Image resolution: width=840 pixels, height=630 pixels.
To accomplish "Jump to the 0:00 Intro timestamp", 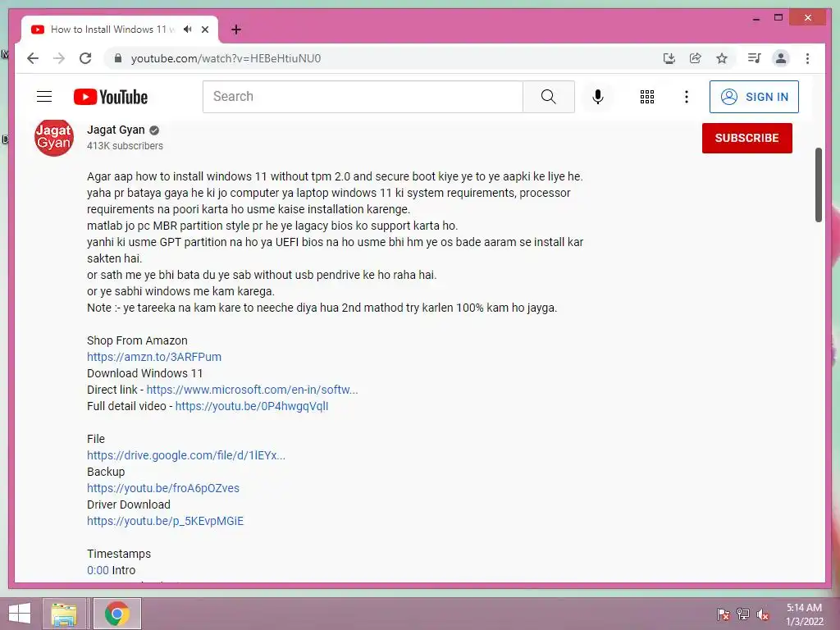I will [x=98, y=570].
